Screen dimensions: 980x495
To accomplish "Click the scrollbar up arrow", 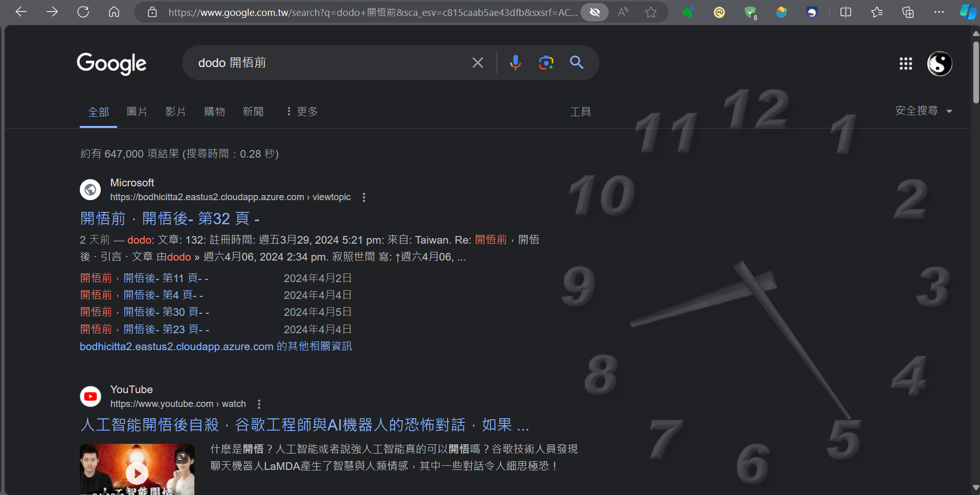I will [975, 33].
